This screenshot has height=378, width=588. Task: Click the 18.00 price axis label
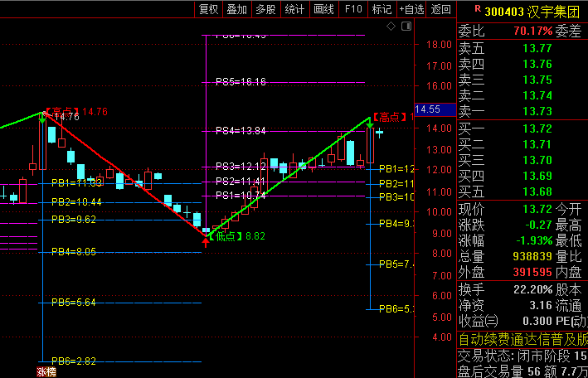pos(439,44)
